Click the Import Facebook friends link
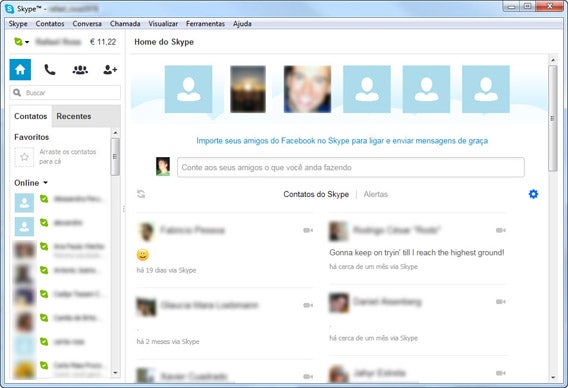The height and width of the screenshot is (388, 568). point(342,141)
